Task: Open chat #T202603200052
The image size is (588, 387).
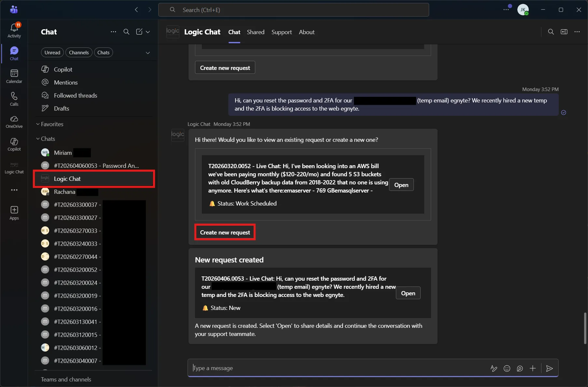Action: tap(94, 270)
